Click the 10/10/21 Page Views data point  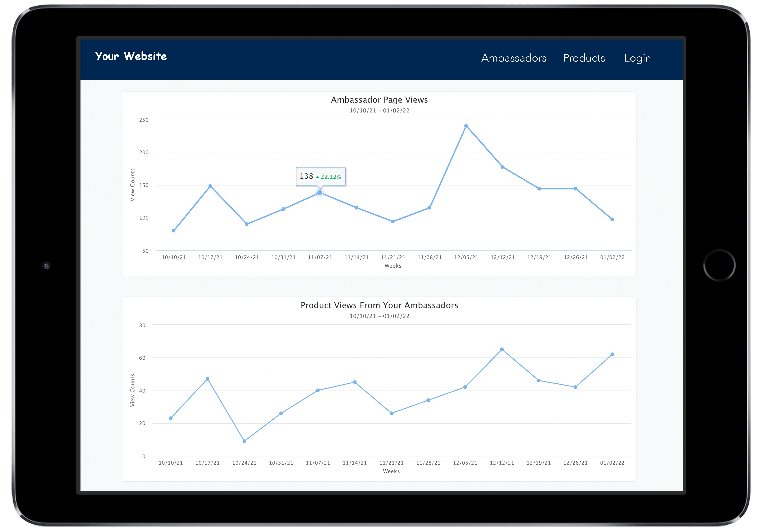(174, 231)
